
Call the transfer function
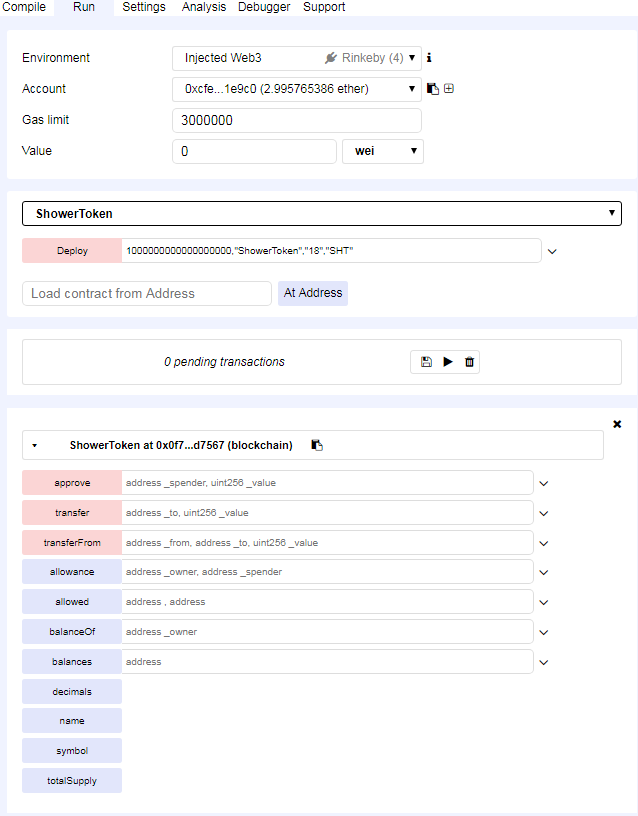pos(72,513)
